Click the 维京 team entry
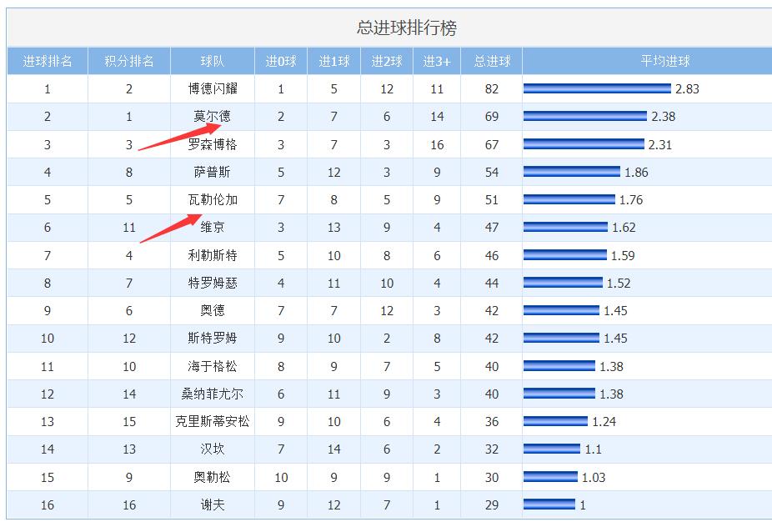 [x=213, y=227]
